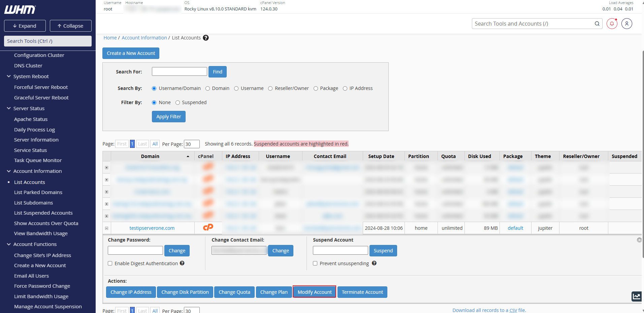Select Domain search option
The width and height of the screenshot is (644, 313).
pyautogui.click(x=207, y=88)
